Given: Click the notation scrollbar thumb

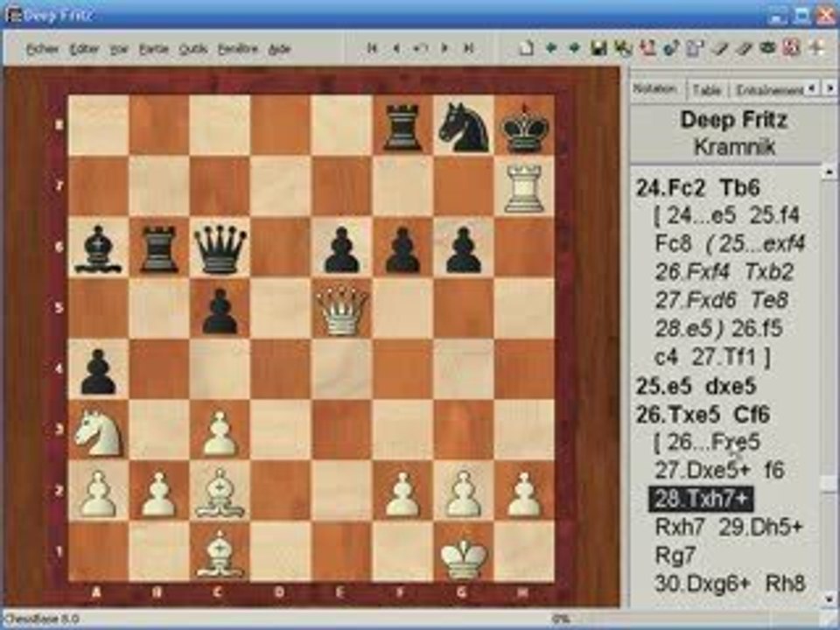Looking at the screenshot, I should (x=829, y=483).
